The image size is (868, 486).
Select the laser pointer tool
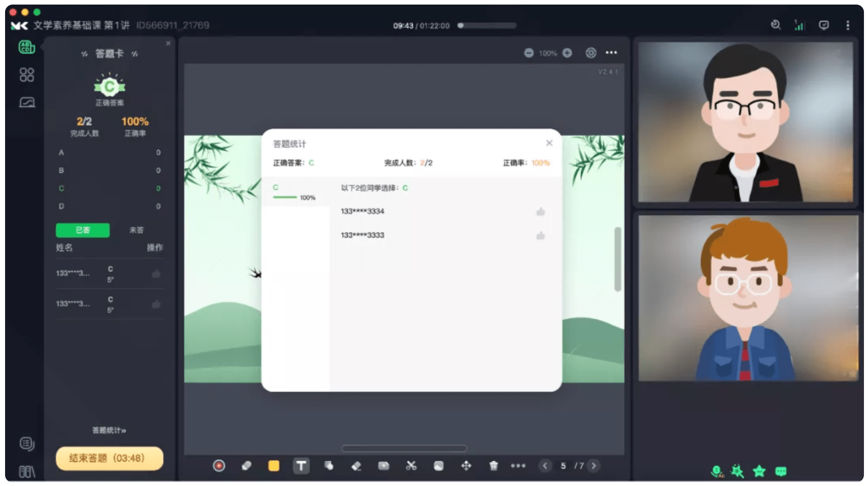(x=219, y=466)
